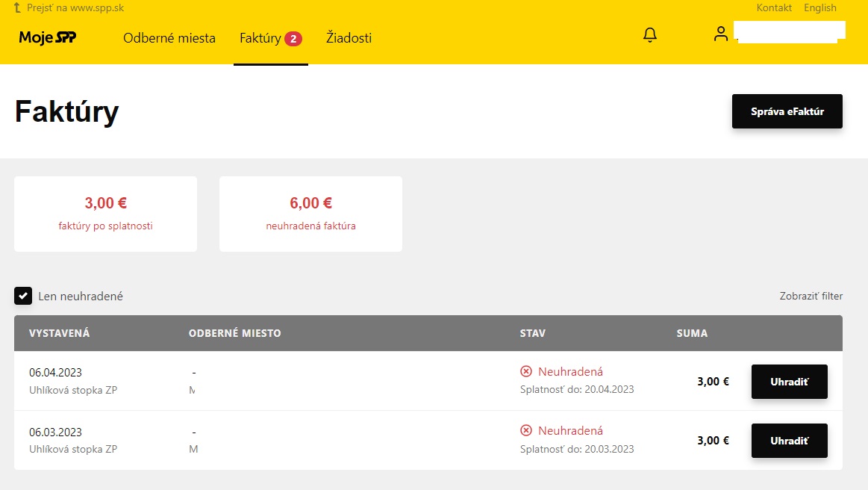
Task: Click the user profile icon
Action: [x=720, y=34]
